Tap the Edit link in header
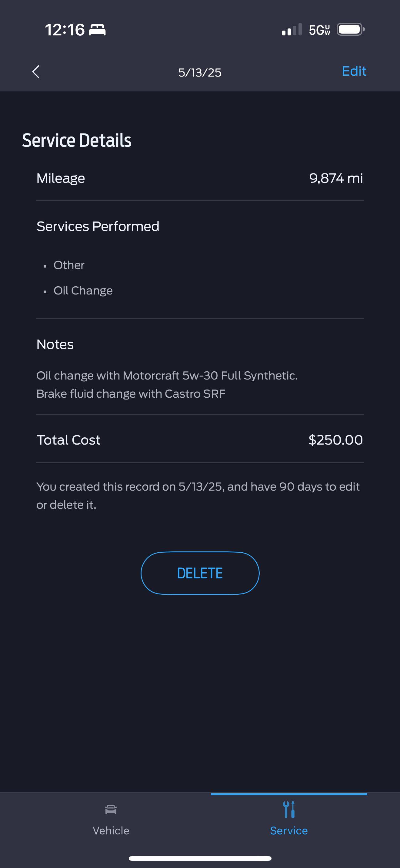The height and width of the screenshot is (868, 400). click(x=354, y=71)
